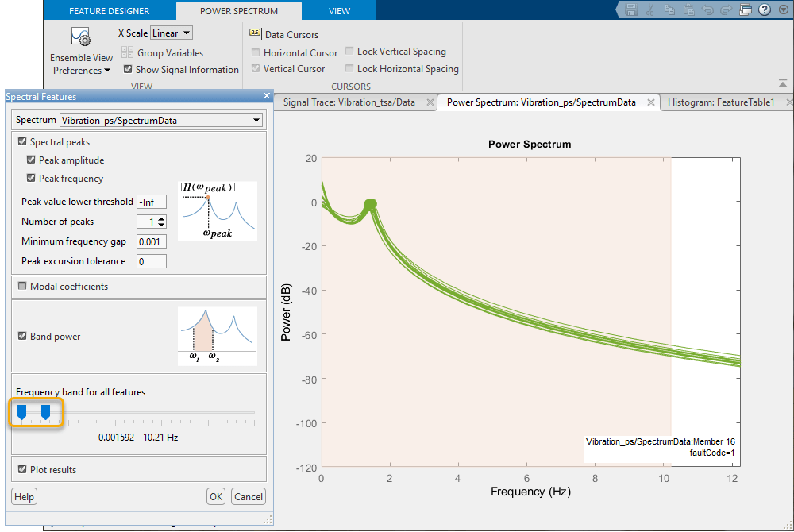Viewport: 794px width, 532px height.
Task: Click the Number of peaks input field
Action: 147,222
